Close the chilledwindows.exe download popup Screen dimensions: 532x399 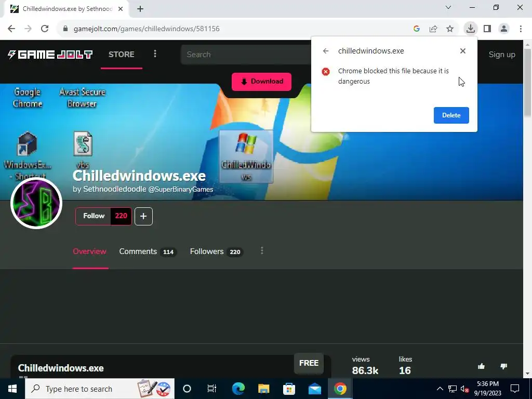click(x=463, y=51)
